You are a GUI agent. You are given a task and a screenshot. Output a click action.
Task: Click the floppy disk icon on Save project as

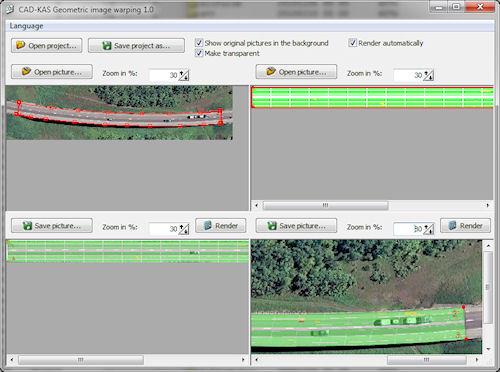point(106,45)
